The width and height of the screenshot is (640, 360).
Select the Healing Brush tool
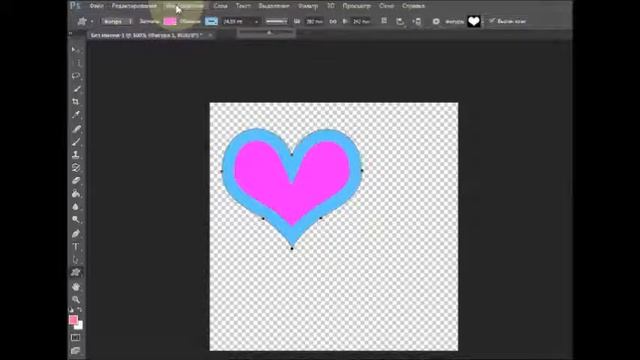click(x=76, y=129)
